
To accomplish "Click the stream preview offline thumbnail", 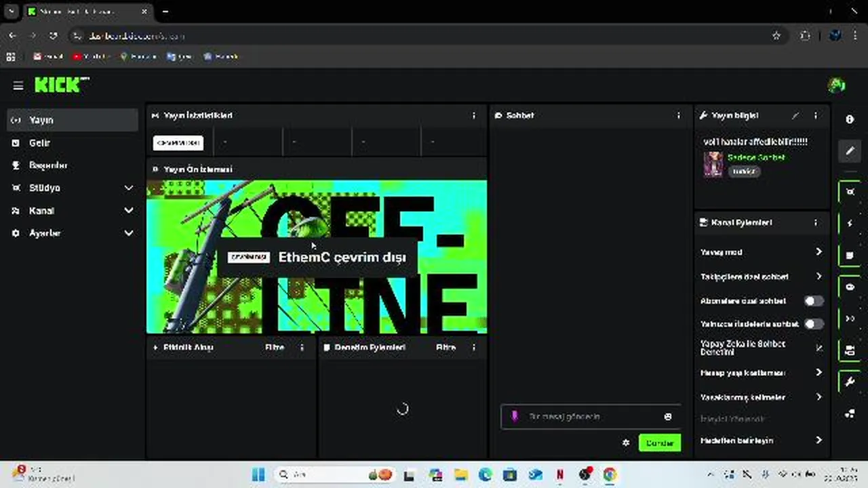I will (x=317, y=257).
